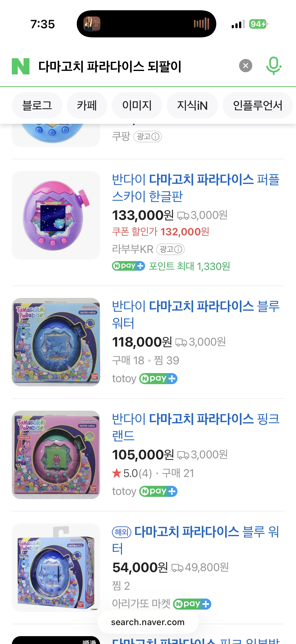Open the 118,000원 블루 워터 product thumbnail
Viewport: 296px width, 644px height.
[x=56, y=342]
